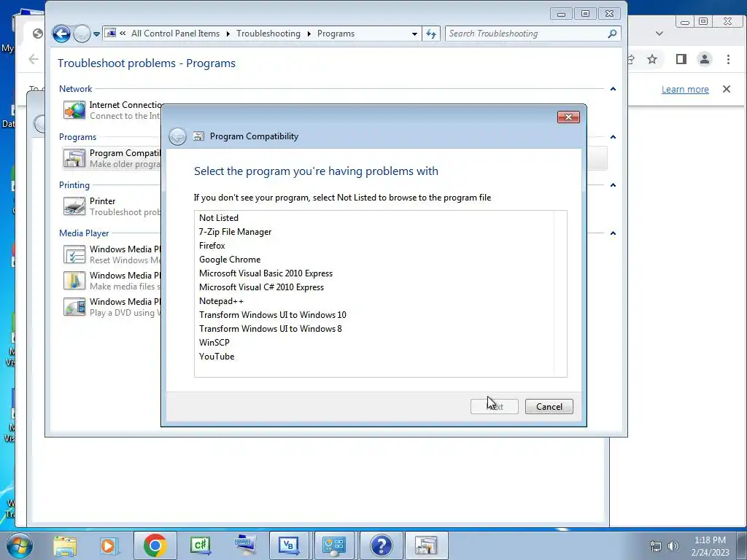747x560 pixels.
Task: Click the Programs breadcrumb
Action: pyautogui.click(x=336, y=34)
